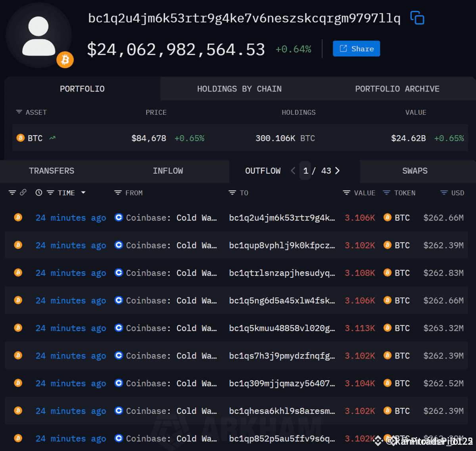The height and width of the screenshot is (451, 476).
Task: Open the bc1qtrlsnzapjhesudyq recipient address link
Action: click(x=282, y=273)
